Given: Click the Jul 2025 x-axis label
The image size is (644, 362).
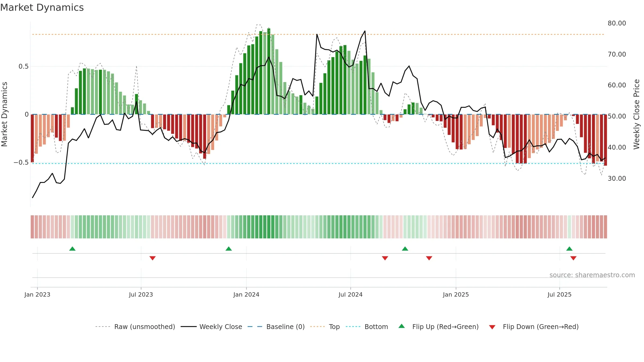Looking at the screenshot, I should 559,294.
